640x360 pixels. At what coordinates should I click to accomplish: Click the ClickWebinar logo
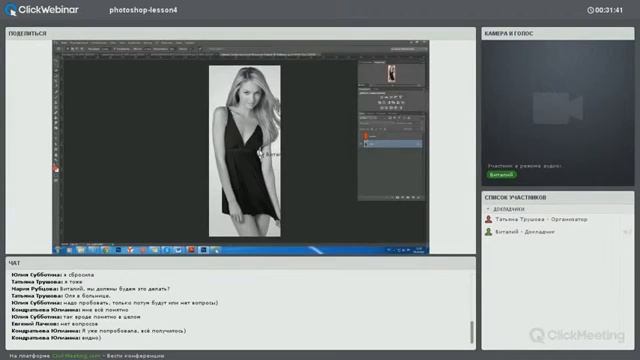click(42, 10)
